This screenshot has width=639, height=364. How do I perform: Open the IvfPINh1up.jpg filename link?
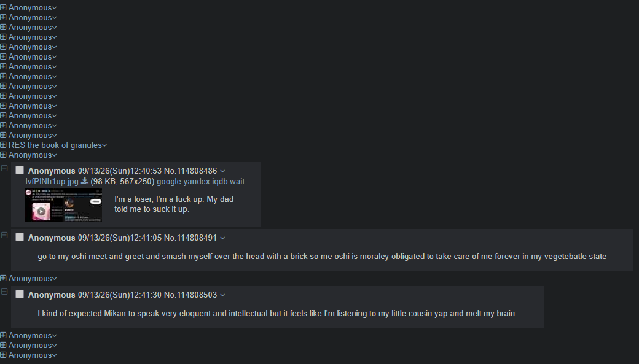52,182
